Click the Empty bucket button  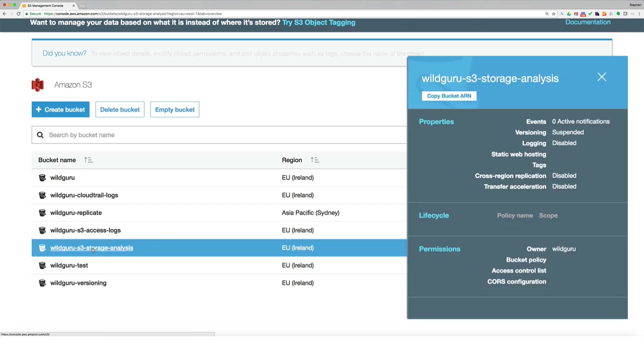click(175, 110)
